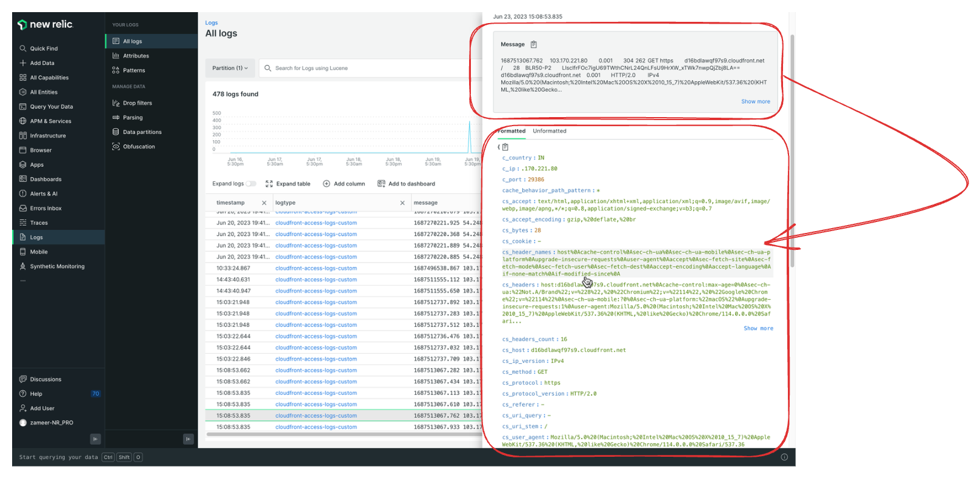Select Attributes in the Your Logs menu
Viewport: 980px width, 478px height.
click(136, 56)
